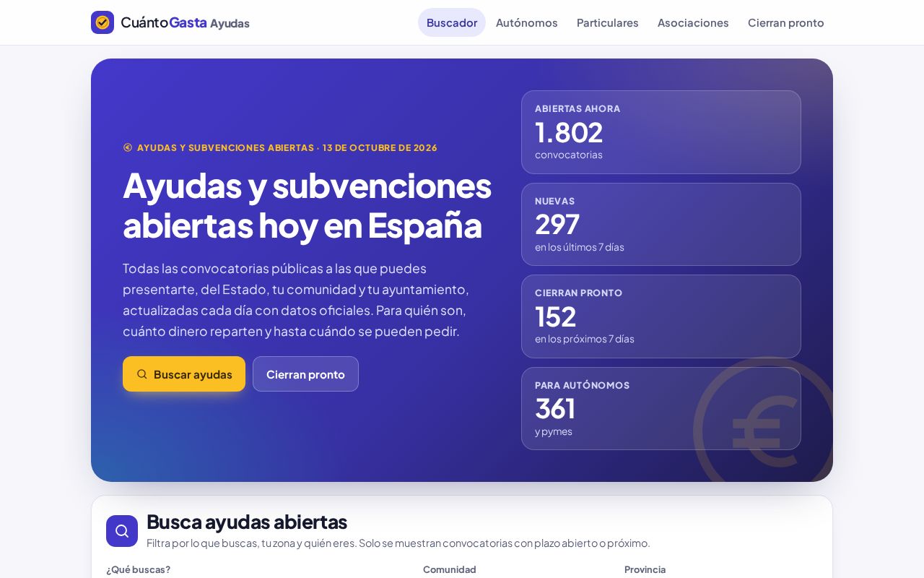
Task: Click the Cierran pronto hero button
Action: click(305, 374)
